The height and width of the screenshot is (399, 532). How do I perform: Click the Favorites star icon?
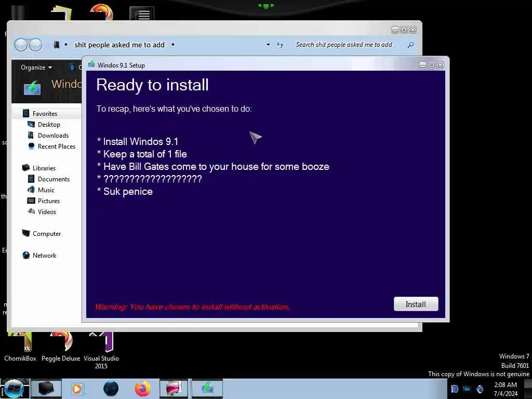click(x=26, y=113)
